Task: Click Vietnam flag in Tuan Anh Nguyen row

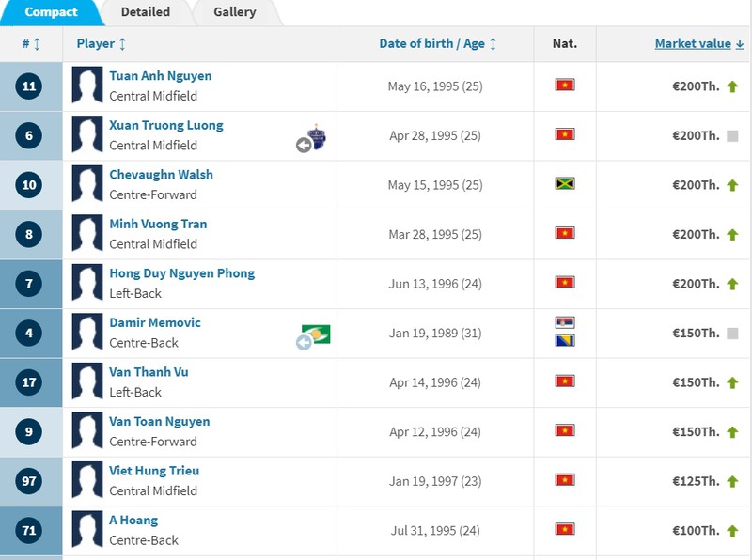Action: click(x=565, y=86)
